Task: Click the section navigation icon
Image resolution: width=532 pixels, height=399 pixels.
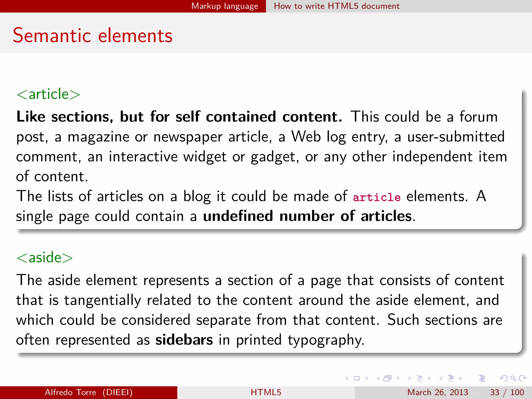Action: (451, 378)
